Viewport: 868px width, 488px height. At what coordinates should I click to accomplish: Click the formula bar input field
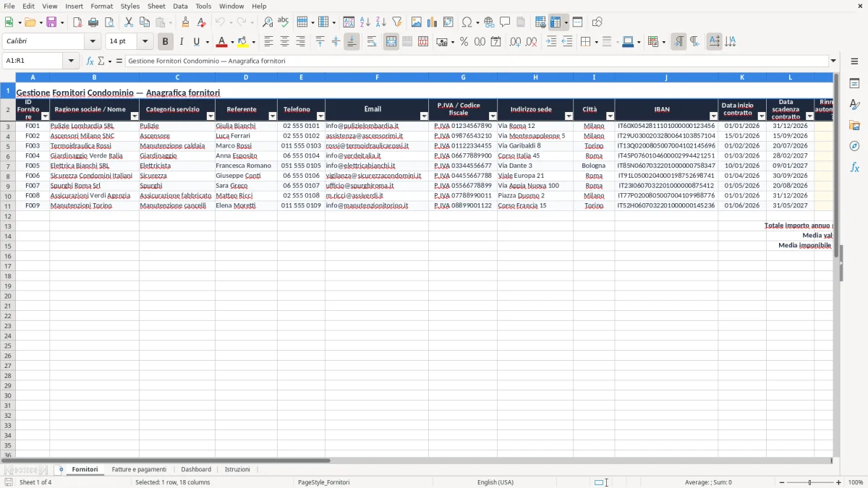point(477,61)
